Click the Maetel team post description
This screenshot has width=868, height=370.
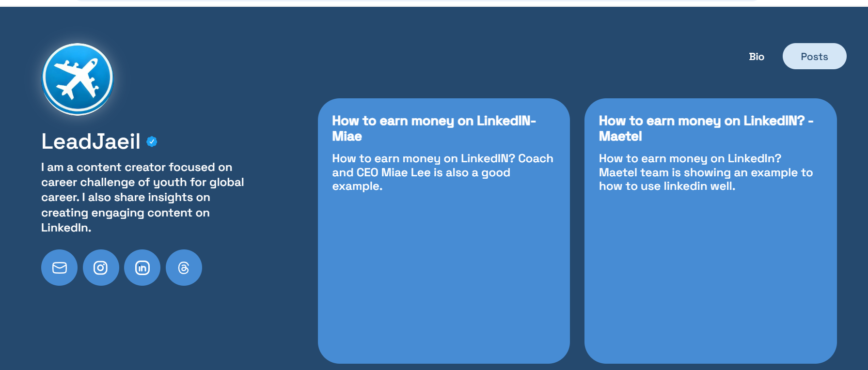(x=706, y=172)
